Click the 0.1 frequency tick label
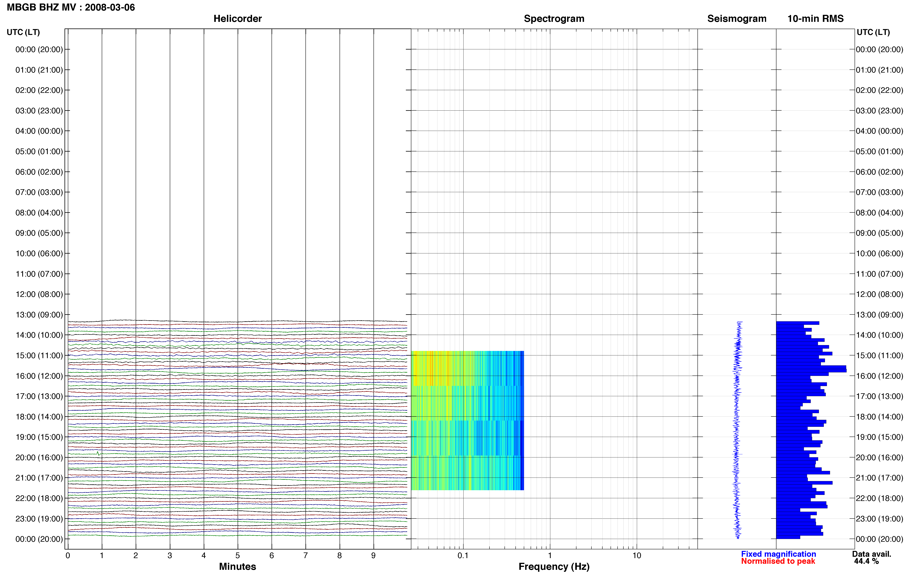Viewport: 924px width, 578px height. [x=463, y=555]
